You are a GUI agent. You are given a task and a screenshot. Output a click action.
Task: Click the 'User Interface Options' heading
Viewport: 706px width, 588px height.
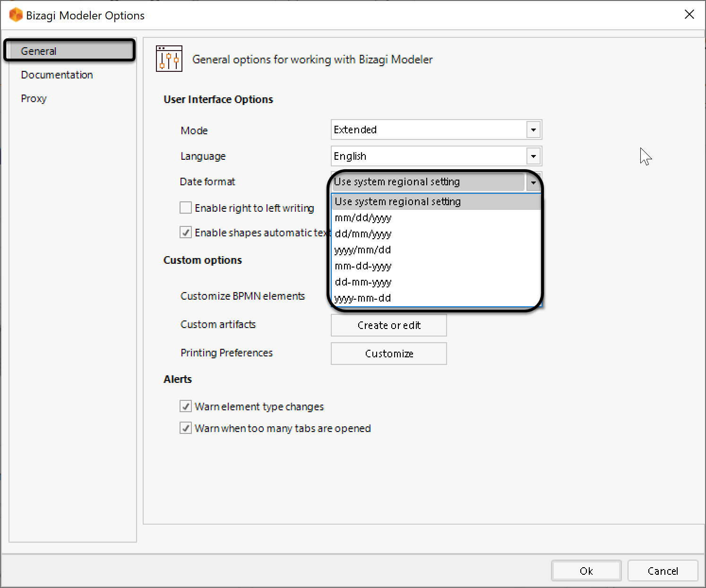pyautogui.click(x=218, y=99)
